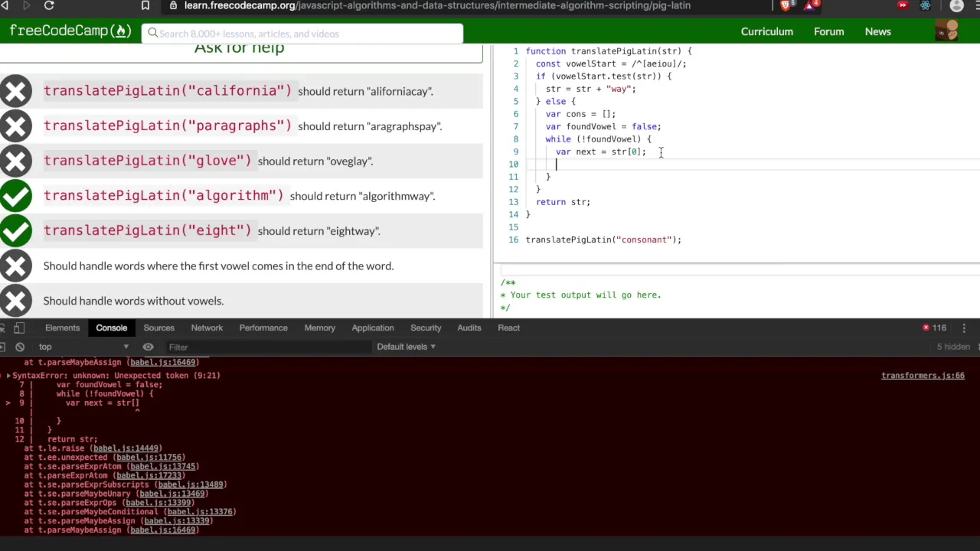Switch to the Elements tab in DevTools
The height and width of the screenshot is (551, 980).
[62, 328]
